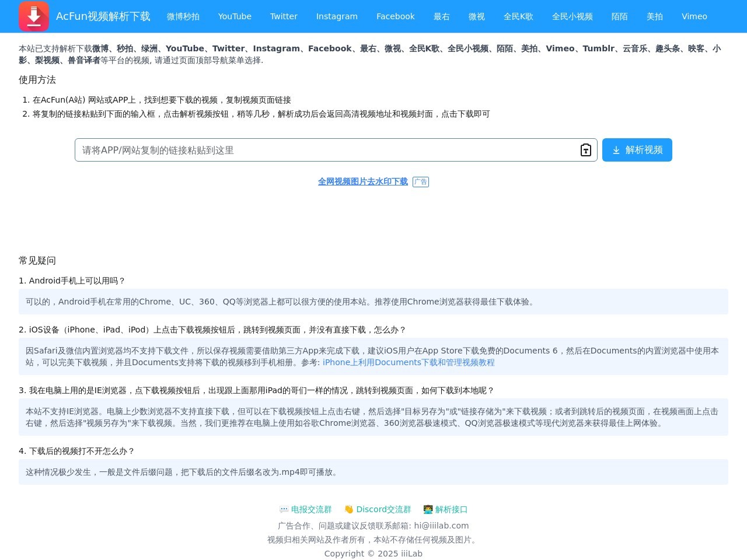Open the 全网视频图片去水印下载 ad link
This screenshot has width=747, height=560.
click(362, 181)
